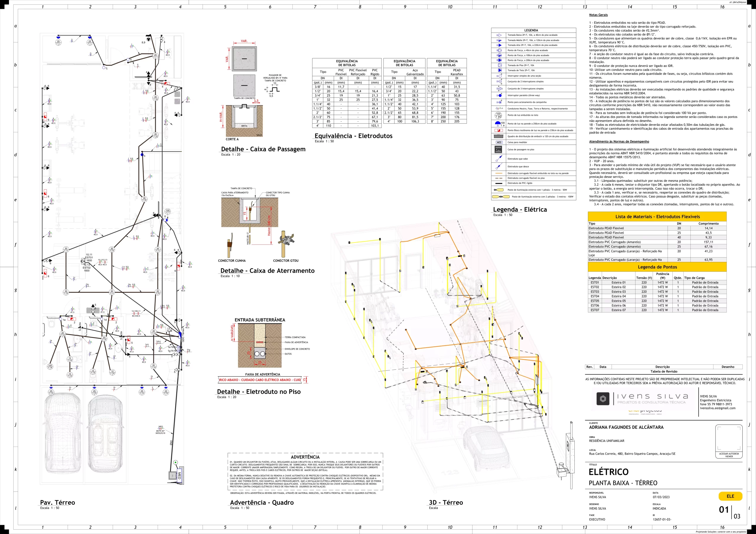Click the Atendimento às Normas de Desempenho heading
The image size is (756, 534).
click(619, 141)
